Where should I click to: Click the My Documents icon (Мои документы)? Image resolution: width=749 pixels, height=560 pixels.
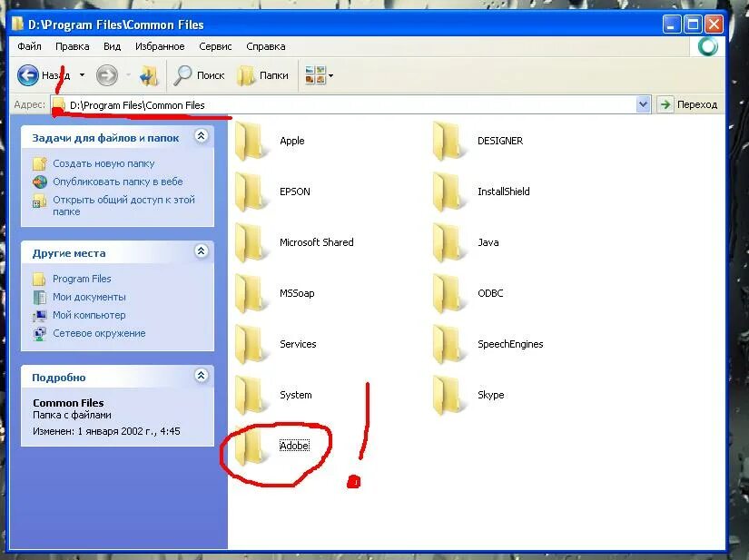pos(39,297)
